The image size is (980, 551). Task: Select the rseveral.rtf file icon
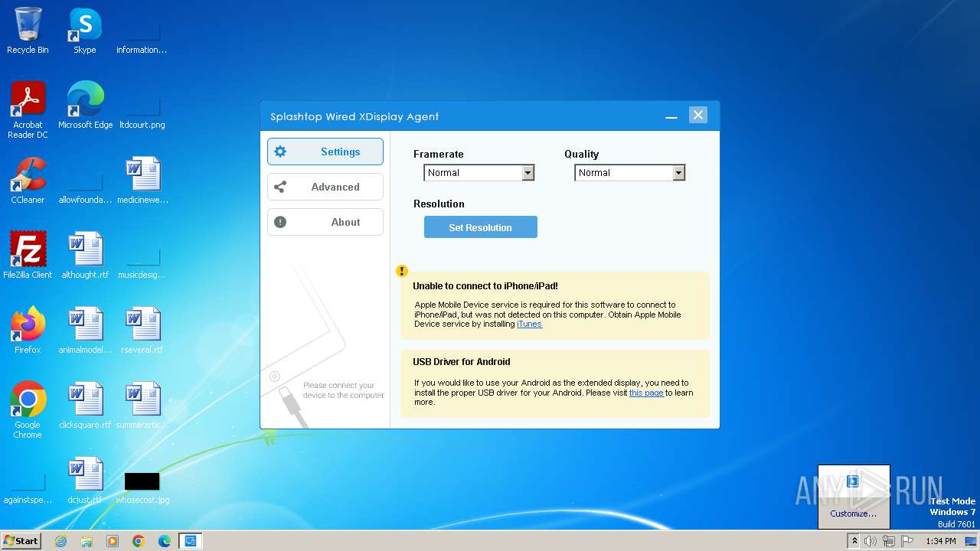click(142, 331)
